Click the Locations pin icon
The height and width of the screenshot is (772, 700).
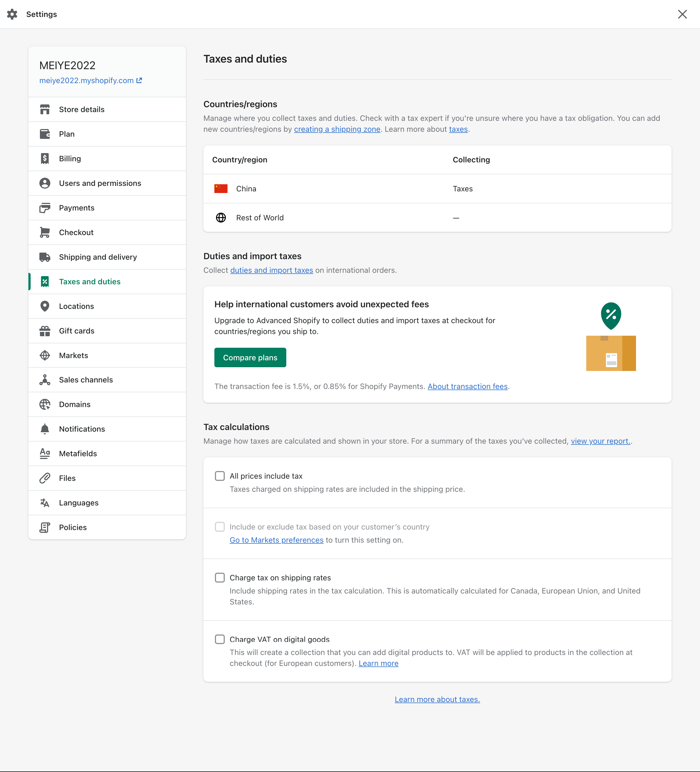(45, 306)
